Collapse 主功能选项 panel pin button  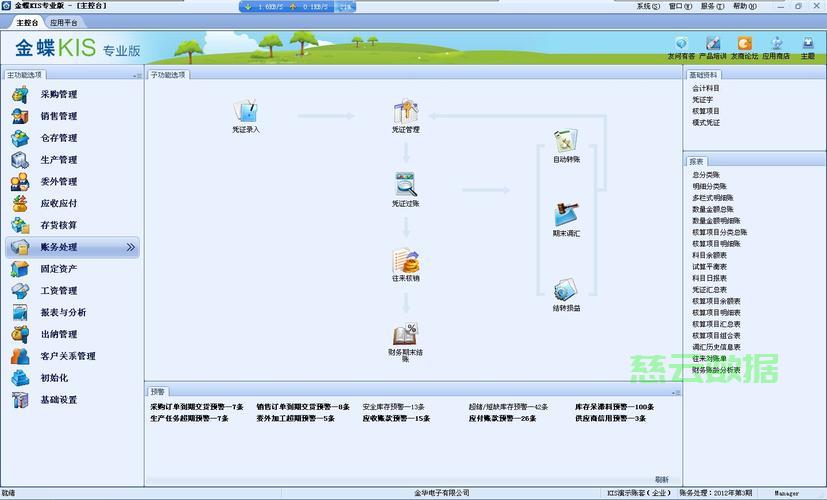(137, 76)
